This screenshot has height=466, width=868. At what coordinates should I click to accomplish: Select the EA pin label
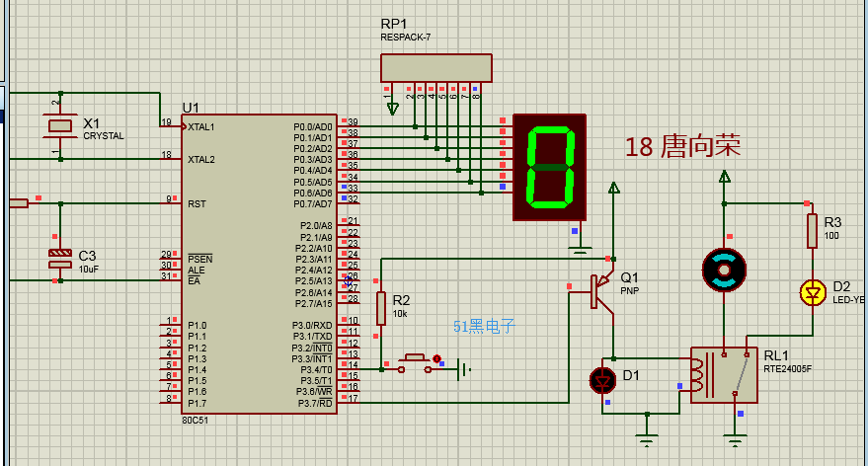click(x=194, y=281)
